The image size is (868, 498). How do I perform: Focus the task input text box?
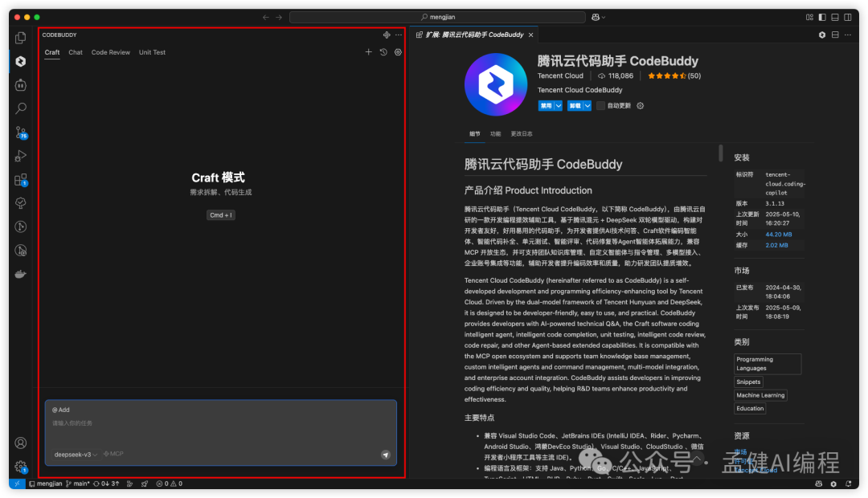point(221,431)
